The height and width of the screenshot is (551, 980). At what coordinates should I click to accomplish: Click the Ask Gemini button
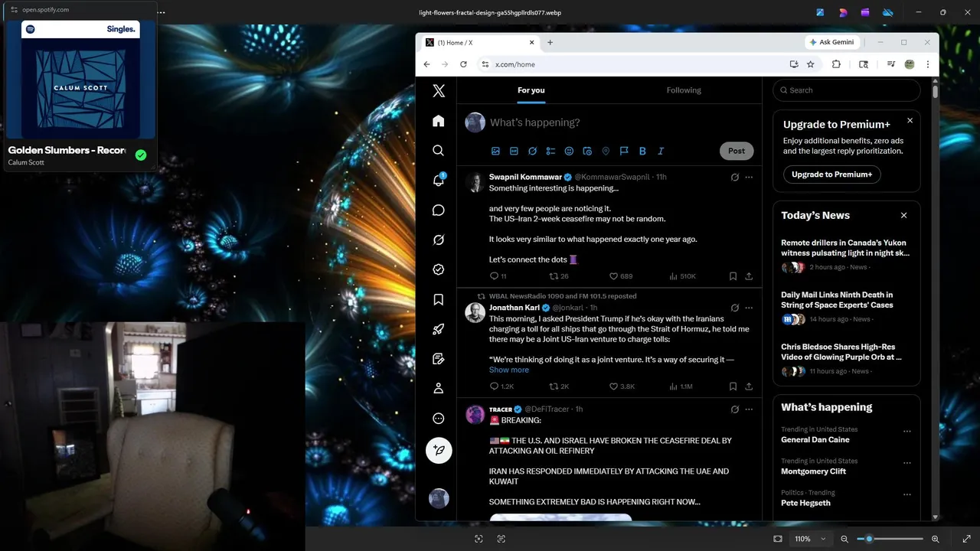[832, 42]
